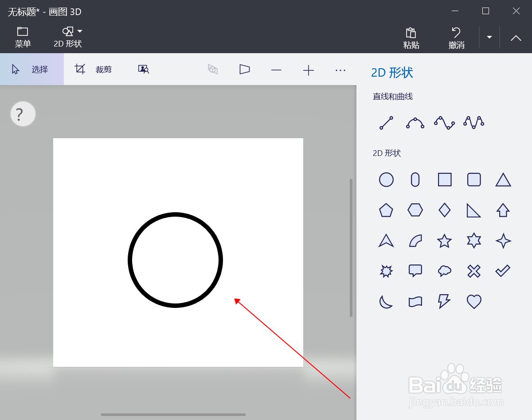Choose the heart shape
Image resolution: width=532 pixels, height=420 pixels.
[474, 301]
